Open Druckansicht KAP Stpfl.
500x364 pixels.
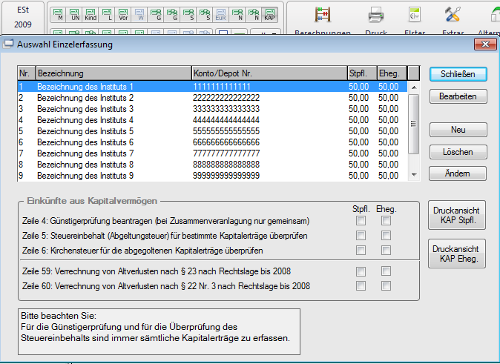coord(457,215)
